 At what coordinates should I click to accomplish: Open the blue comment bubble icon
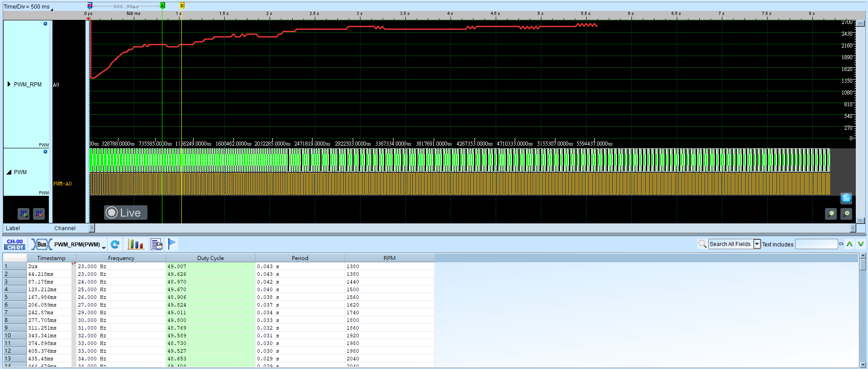coord(846,198)
